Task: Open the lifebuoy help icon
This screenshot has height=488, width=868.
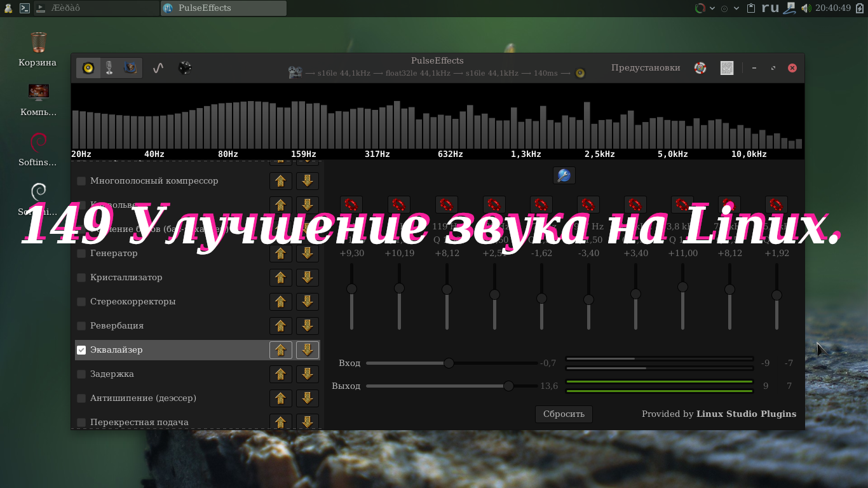Action: tap(700, 68)
